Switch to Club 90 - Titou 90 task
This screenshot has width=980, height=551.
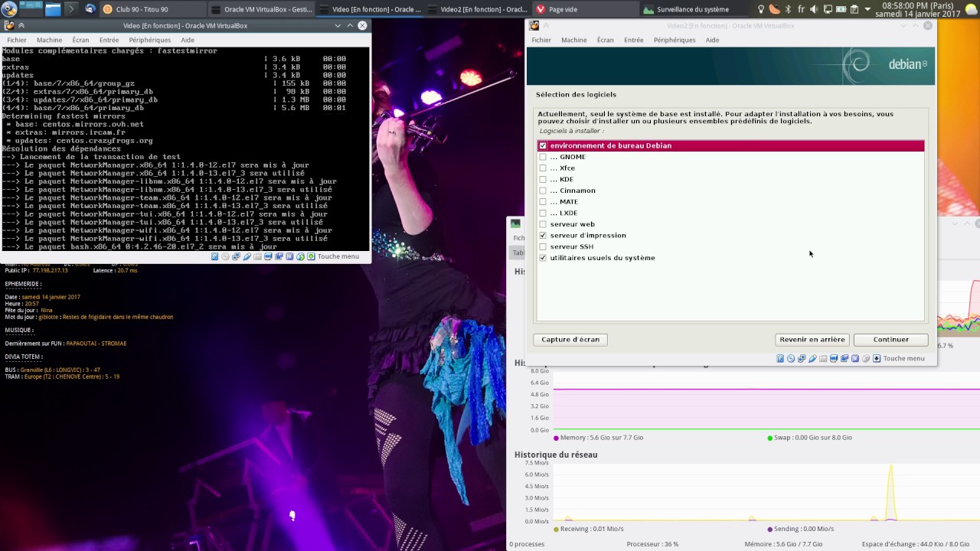pos(152,9)
